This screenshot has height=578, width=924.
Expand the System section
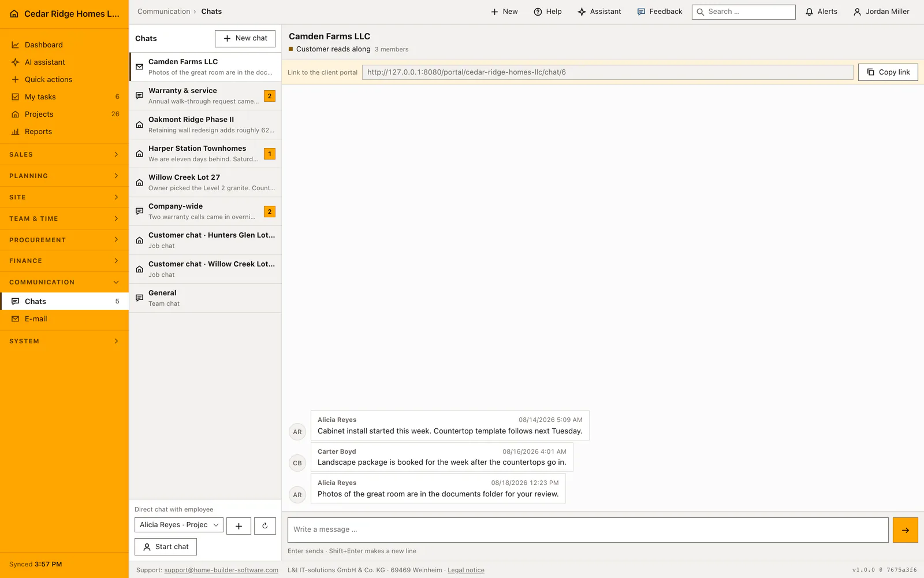pyautogui.click(x=64, y=341)
